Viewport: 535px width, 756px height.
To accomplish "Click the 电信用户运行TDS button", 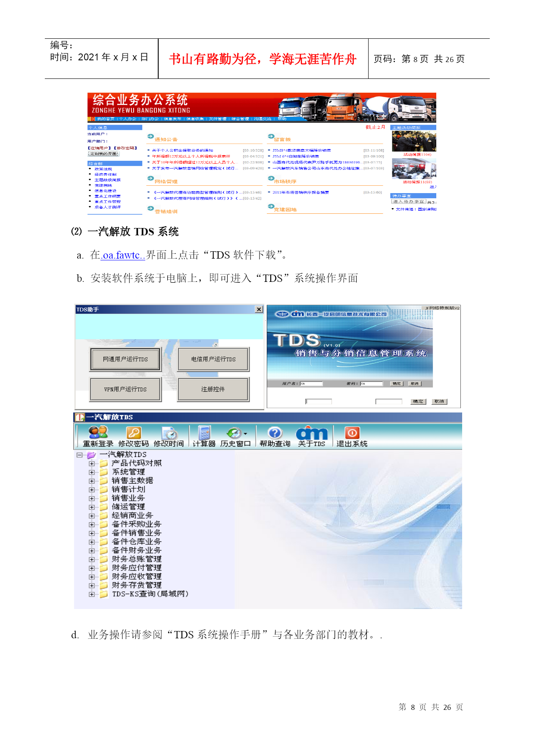I will click(213, 359).
